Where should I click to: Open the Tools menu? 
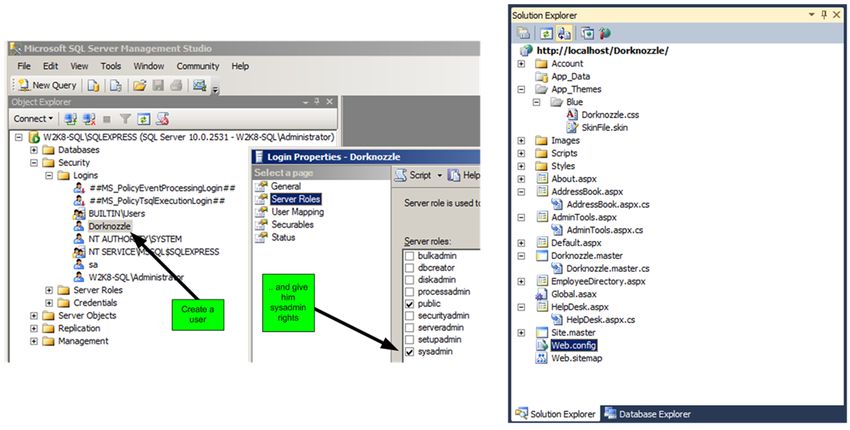click(x=111, y=66)
